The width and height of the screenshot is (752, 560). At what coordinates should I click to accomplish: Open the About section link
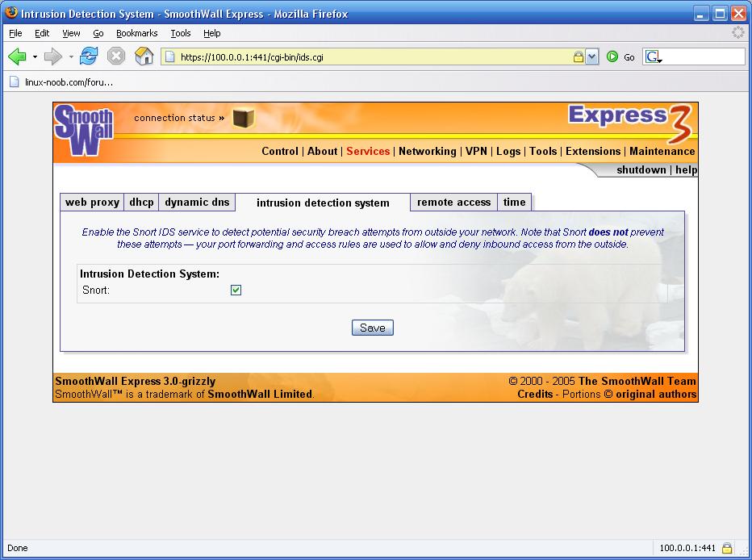click(x=322, y=151)
